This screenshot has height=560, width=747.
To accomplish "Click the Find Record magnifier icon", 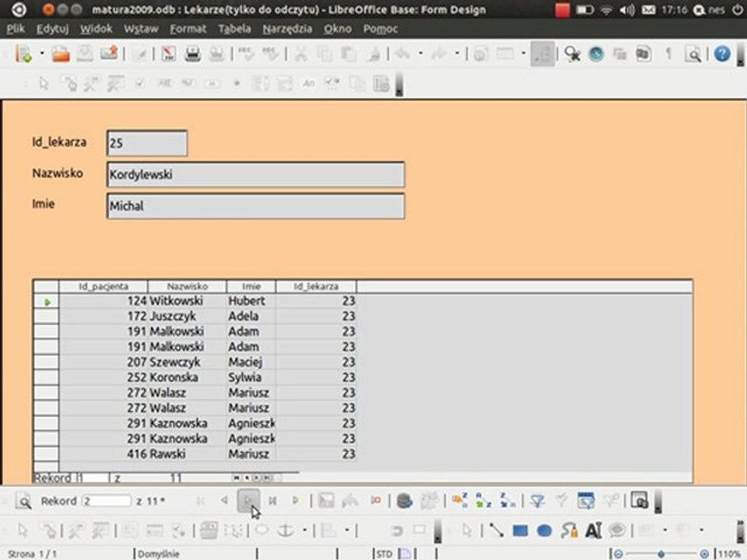I will pyautogui.click(x=23, y=501).
